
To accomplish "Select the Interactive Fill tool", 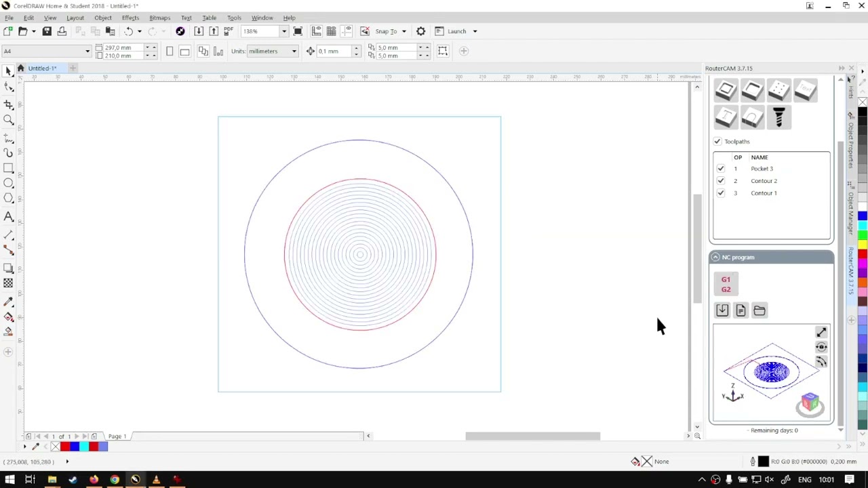I will (8, 317).
